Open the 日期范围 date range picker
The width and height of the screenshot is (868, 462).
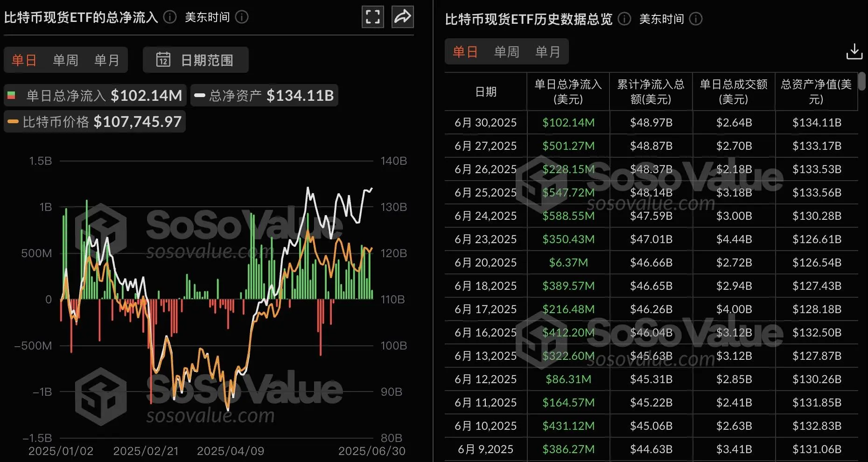208,60
